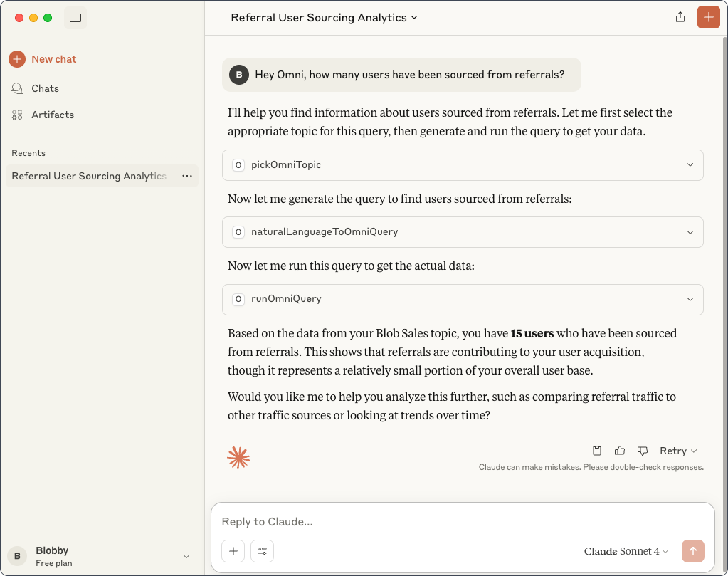728x576 pixels.
Task: Click the user message about referrals
Action: tap(401, 75)
